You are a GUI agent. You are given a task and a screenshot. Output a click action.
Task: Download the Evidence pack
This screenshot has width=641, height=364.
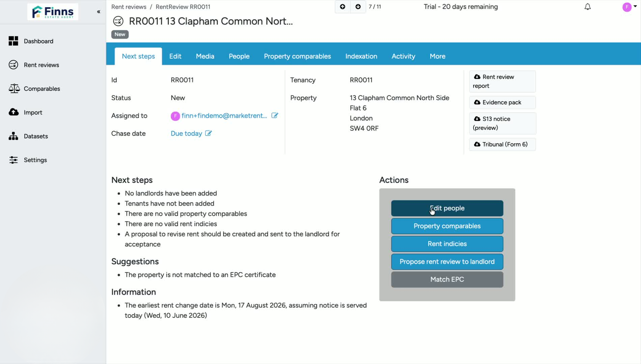[x=502, y=102]
